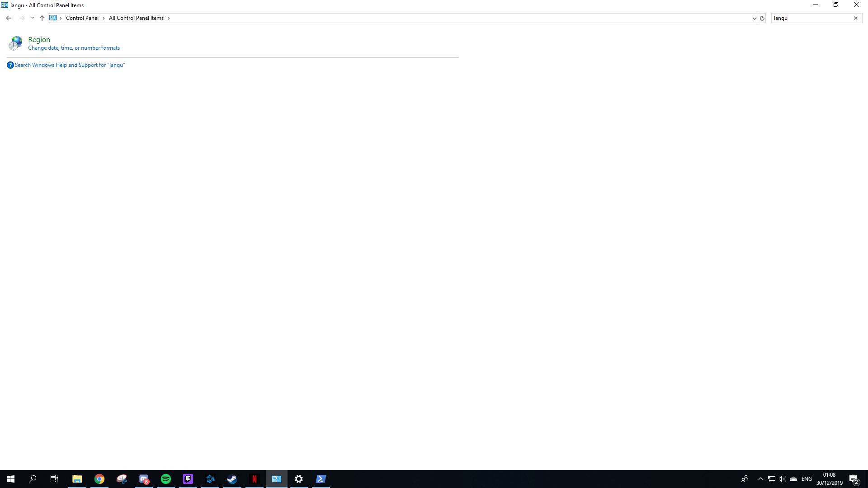The height and width of the screenshot is (488, 868).
Task: Expand chevron after All Control Panel Items
Action: tap(169, 18)
